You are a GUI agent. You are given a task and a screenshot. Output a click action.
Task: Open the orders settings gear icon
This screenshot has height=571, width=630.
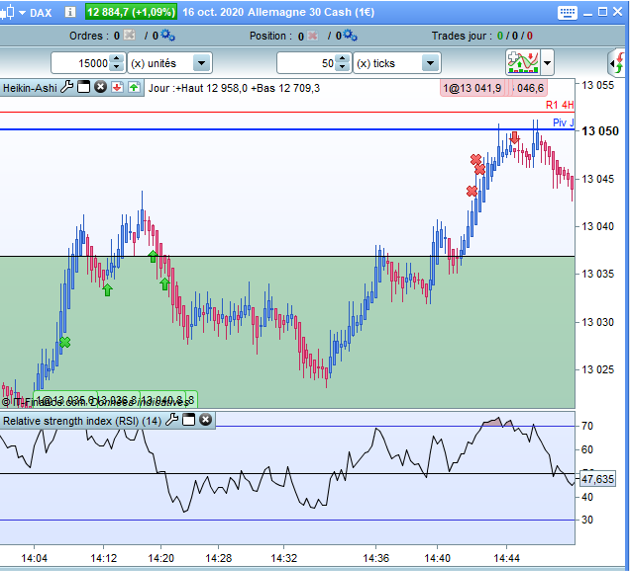click(x=168, y=35)
